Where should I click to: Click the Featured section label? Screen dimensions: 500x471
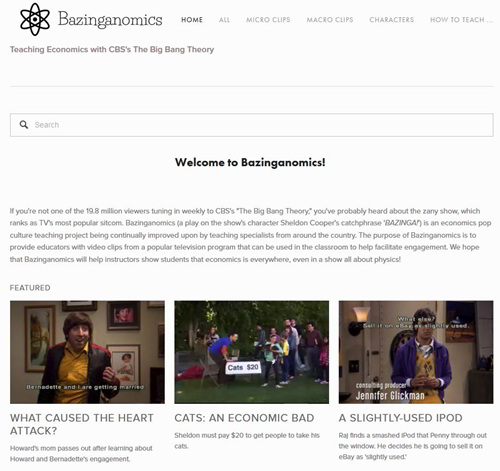30,288
